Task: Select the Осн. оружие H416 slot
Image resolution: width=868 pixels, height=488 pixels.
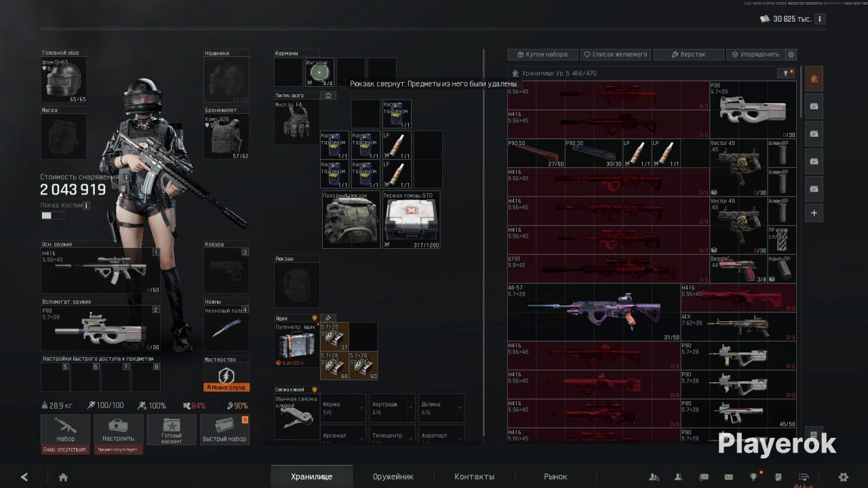Action: coord(100,270)
